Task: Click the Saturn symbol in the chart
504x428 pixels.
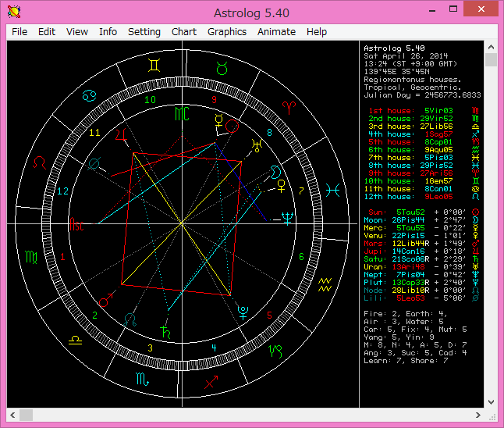Action: click(x=165, y=332)
